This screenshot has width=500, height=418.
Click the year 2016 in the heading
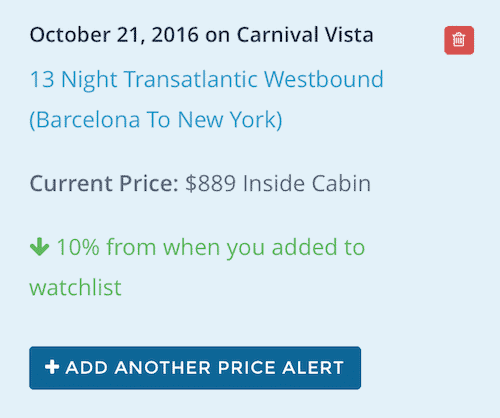[175, 35]
